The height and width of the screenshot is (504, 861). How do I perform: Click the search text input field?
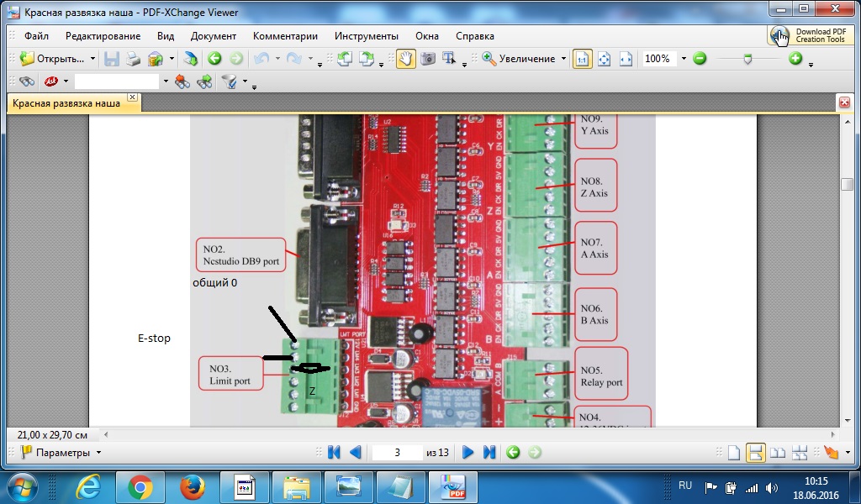pyautogui.click(x=117, y=81)
